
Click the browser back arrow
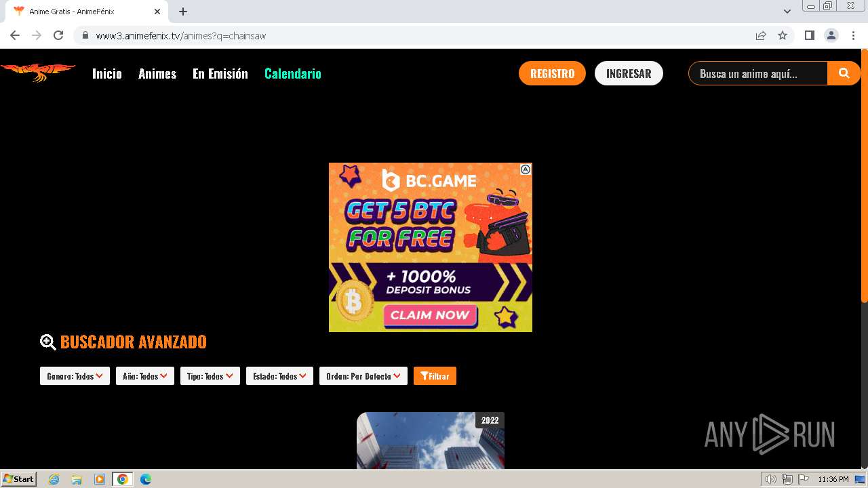point(15,35)
